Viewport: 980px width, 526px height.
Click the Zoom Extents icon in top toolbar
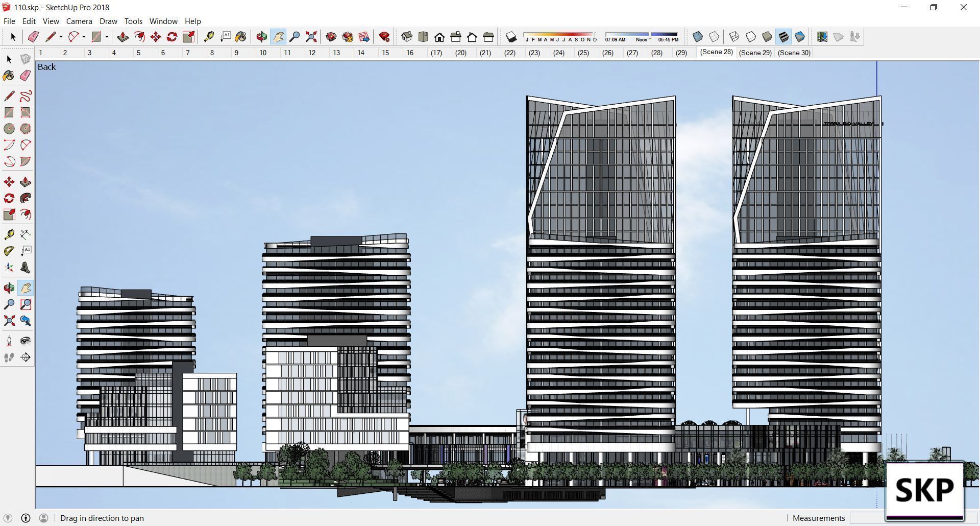click(x=311, y=37)
